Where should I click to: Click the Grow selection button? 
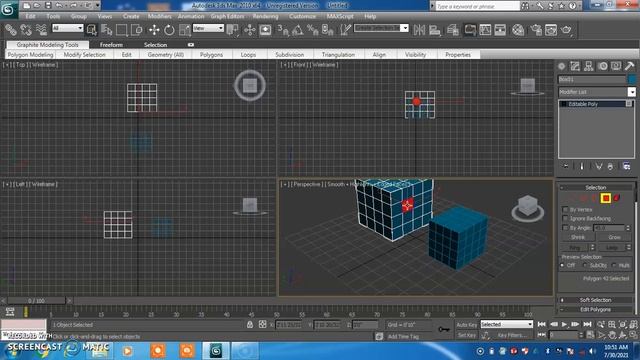[x=614, y=237]
